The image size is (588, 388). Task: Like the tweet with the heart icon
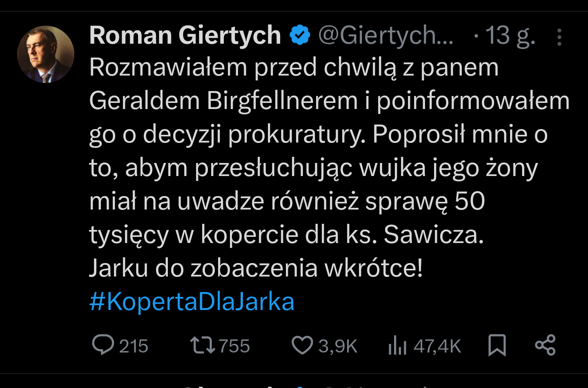pyautogui.click(x=302, y=345)
